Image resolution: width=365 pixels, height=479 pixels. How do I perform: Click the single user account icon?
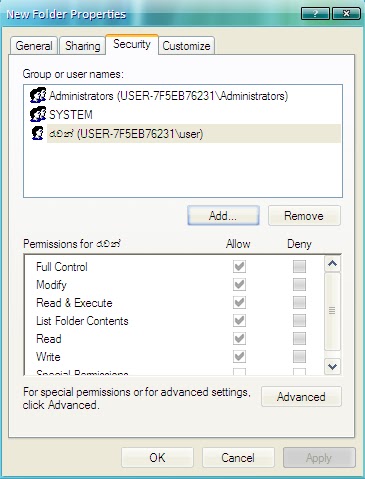38,133
